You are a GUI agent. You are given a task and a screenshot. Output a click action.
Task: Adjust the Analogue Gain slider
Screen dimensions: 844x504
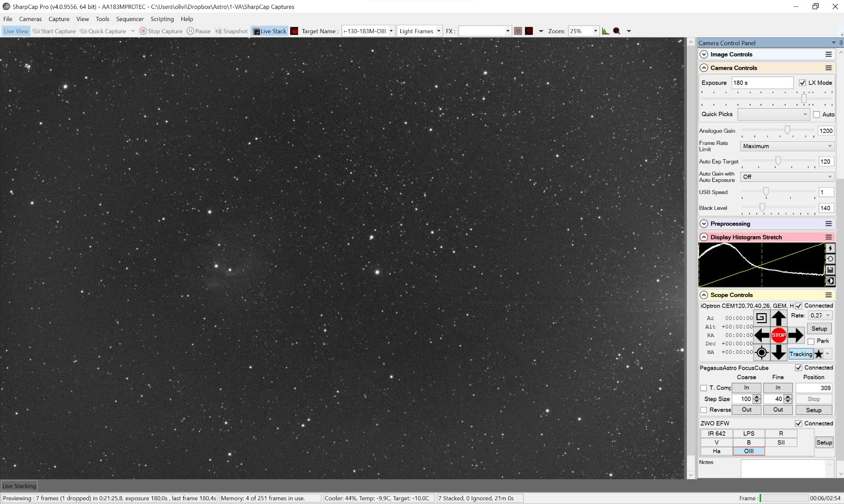tap(787, 130)
